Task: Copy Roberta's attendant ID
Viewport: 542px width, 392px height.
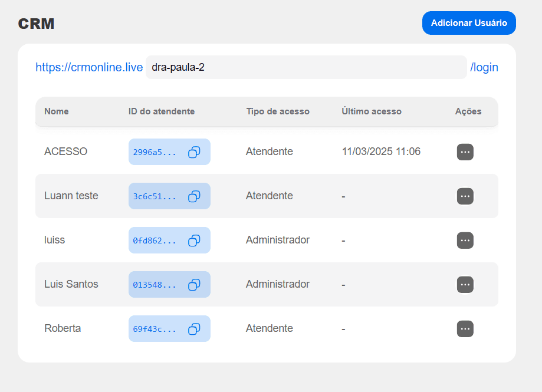Action: coord(194,329)
